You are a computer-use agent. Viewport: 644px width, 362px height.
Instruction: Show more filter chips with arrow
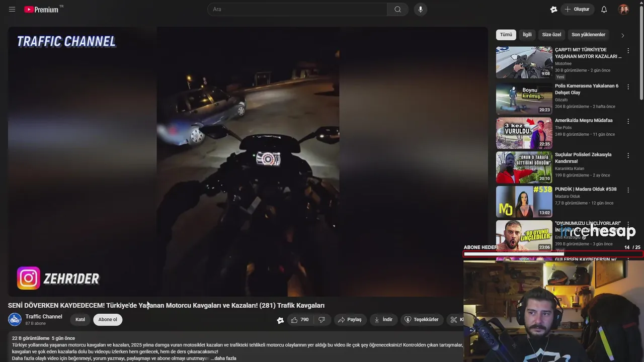coord(622,35)
